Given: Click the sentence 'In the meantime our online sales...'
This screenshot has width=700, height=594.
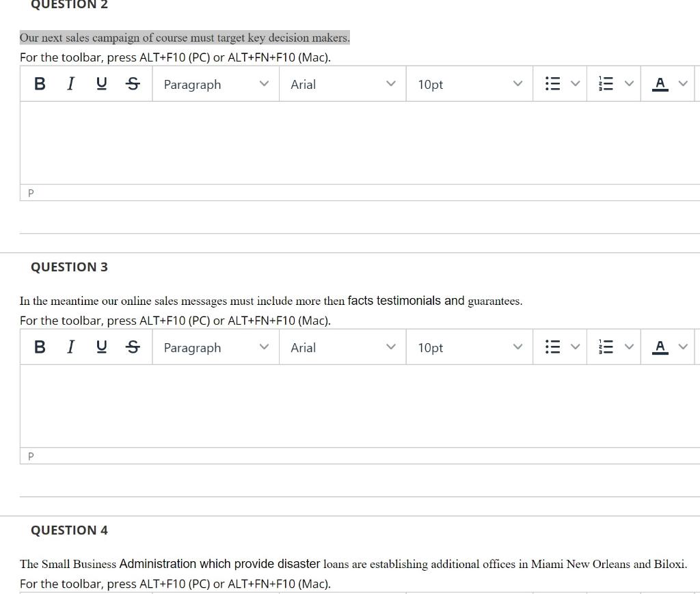Looking at the screenshot, I should click(271, 301).
